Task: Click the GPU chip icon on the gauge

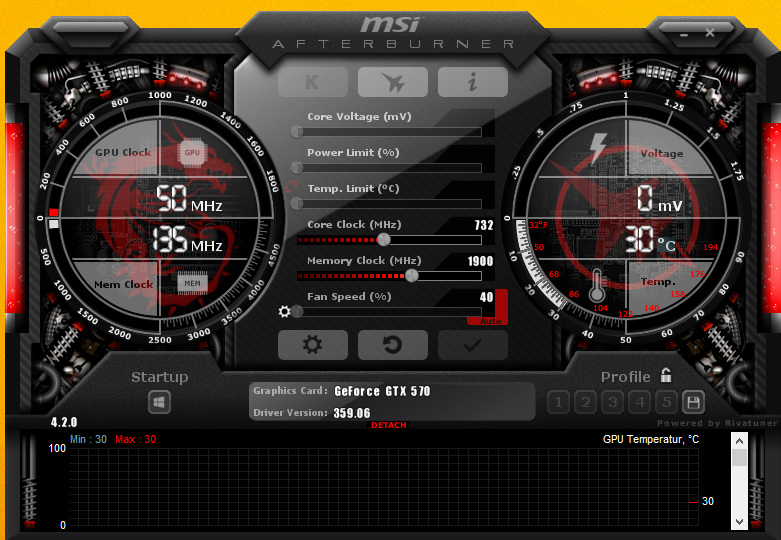Action: (x=192, y=152)
